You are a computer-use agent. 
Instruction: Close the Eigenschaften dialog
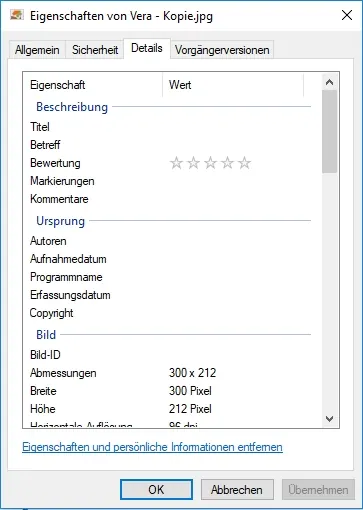(x=347, y=15)
